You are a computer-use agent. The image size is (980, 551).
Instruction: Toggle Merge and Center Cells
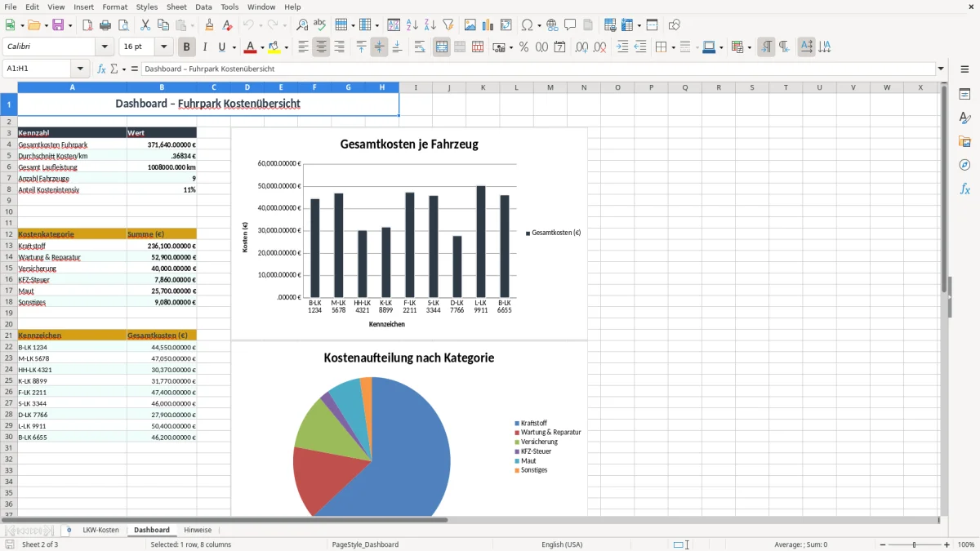(x=442, y=47)
